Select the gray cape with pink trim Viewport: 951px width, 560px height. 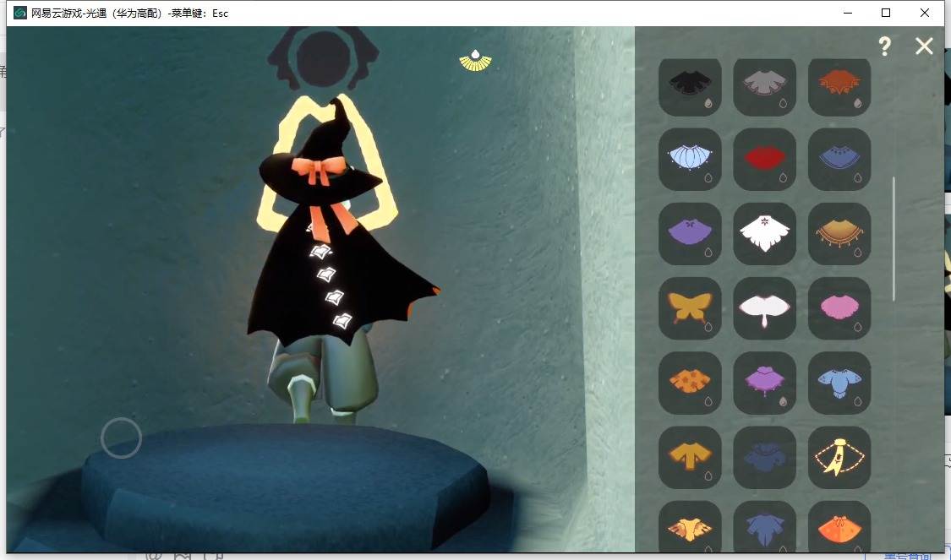tap(764, 85)
